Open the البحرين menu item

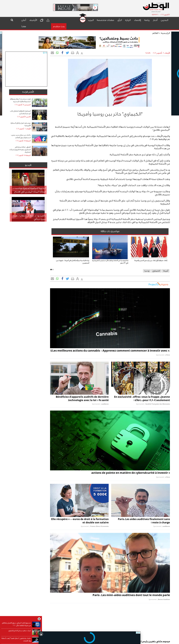coord(164,20)
